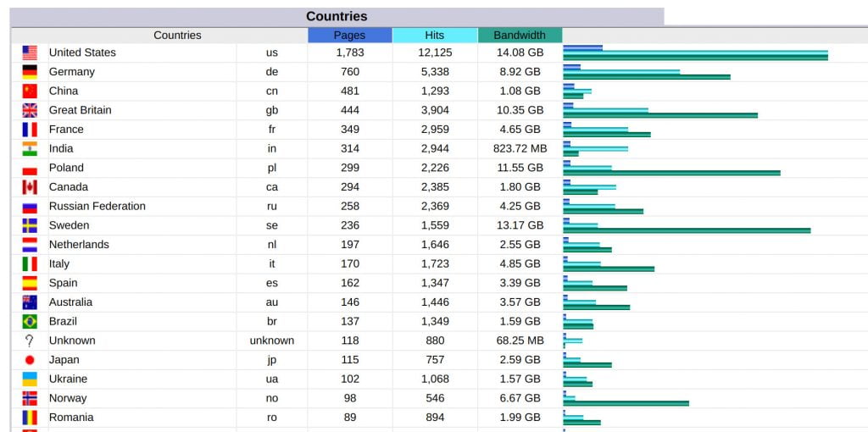Click the Brazil flag icon
This screenshot has height=432, width=868.
point(30,321)
